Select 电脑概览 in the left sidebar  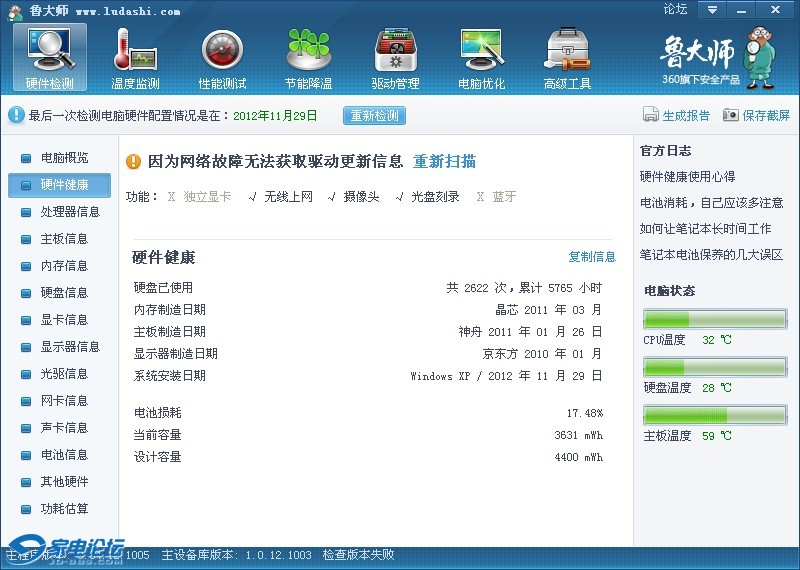64,158
